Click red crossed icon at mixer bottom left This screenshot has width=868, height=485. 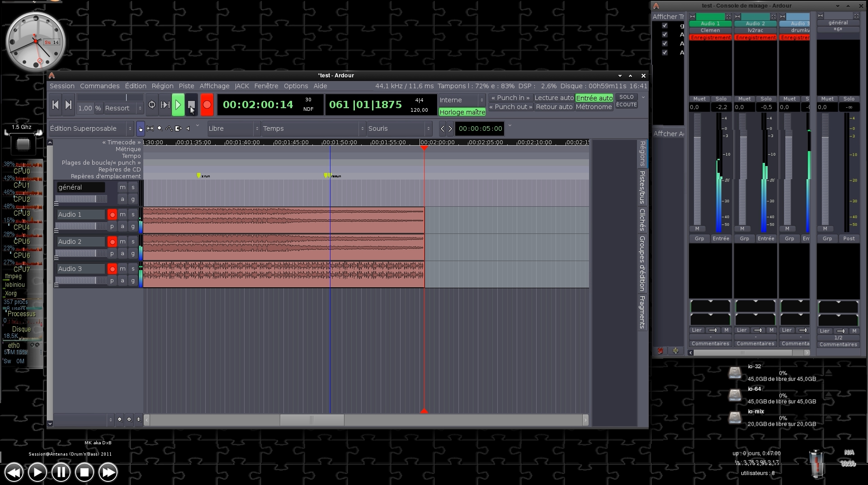tap(660, 351)
